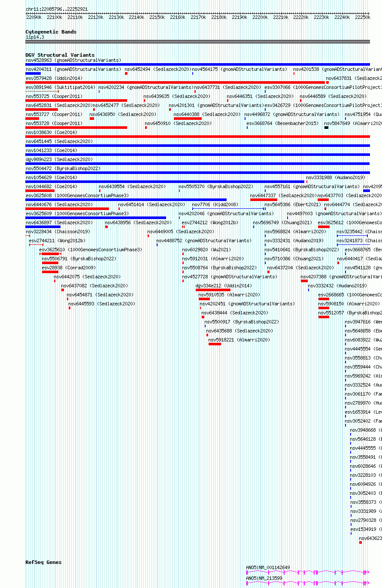Image resolution: width=382 pixels, height=588 pixels.
Task: Click nsv4202451 gnomAD variant label
Action: (247, 304)
